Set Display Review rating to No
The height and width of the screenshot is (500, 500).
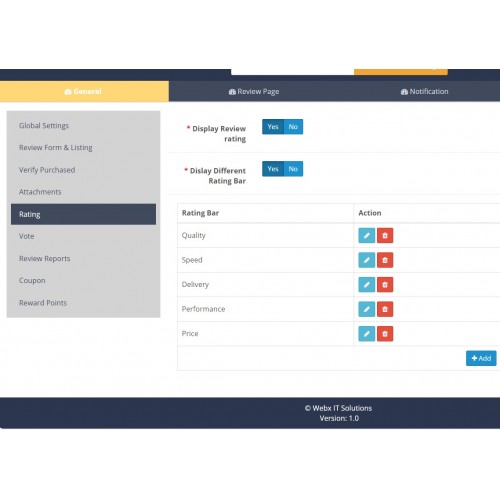293,127
